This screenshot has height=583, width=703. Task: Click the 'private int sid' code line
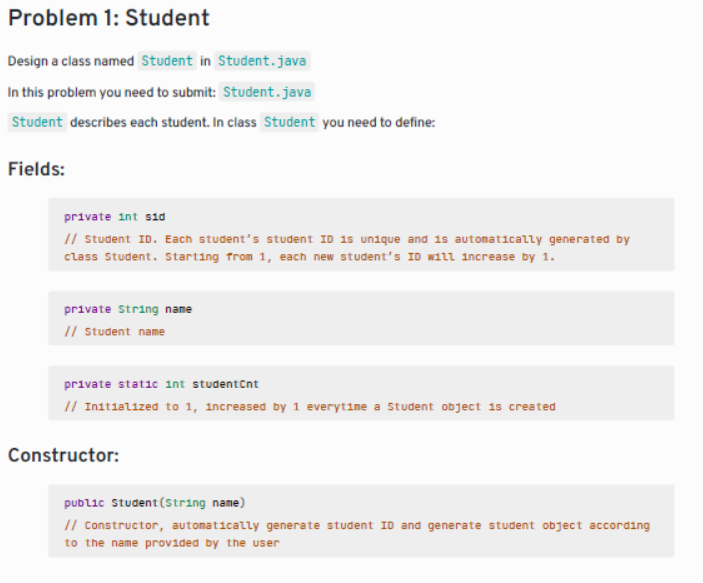115,217
